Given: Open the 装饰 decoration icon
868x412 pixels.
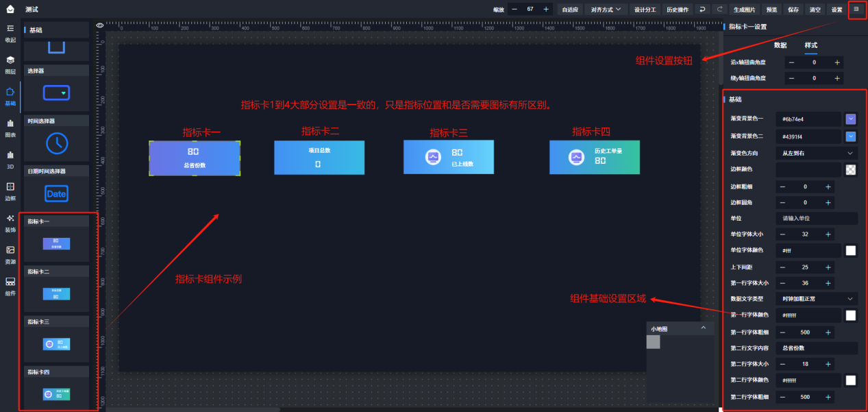Looking at the screenshot, I should [10, 218].
